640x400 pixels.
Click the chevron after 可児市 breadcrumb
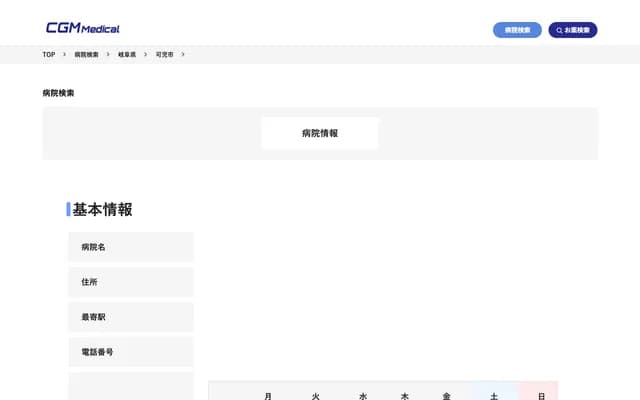coord(183,54)
